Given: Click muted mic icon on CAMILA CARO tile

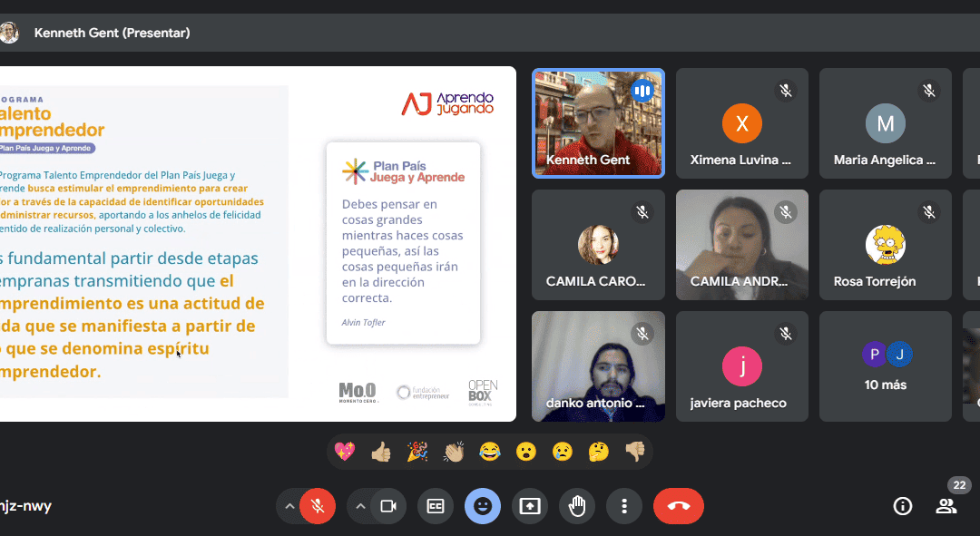Looking at the screenshot, I should tap(642, 212).
